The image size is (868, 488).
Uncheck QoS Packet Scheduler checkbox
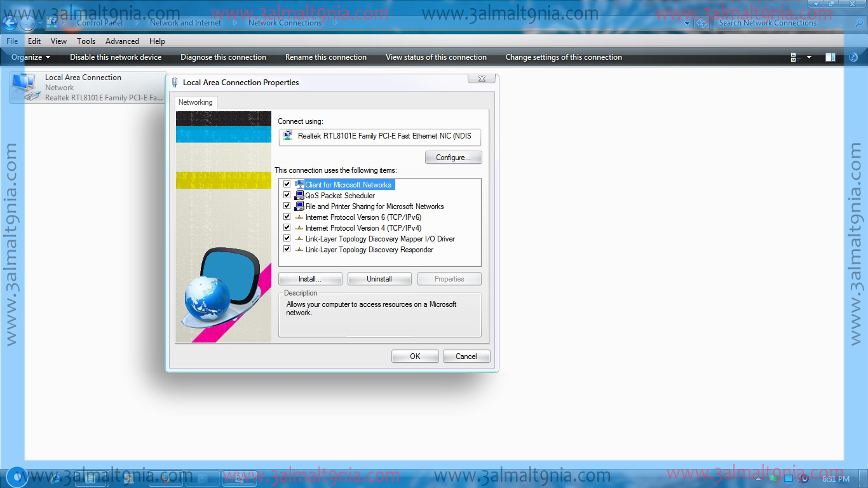tap(287, 195)
